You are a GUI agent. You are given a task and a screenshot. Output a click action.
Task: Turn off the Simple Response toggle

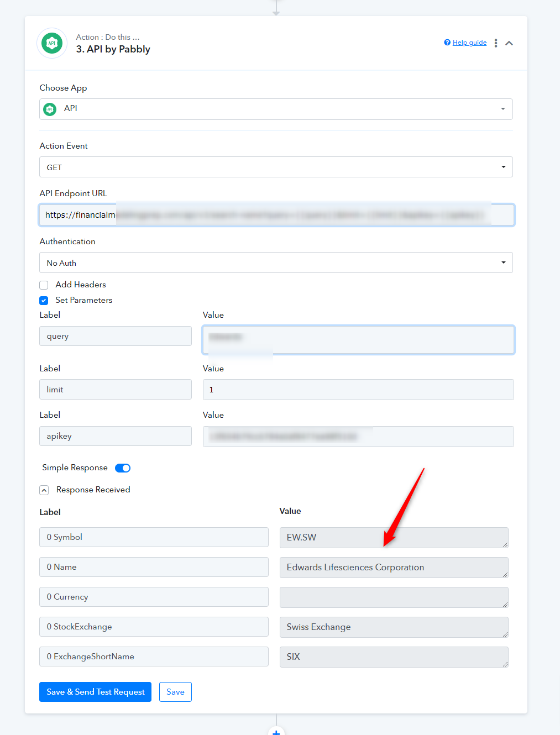123,468
